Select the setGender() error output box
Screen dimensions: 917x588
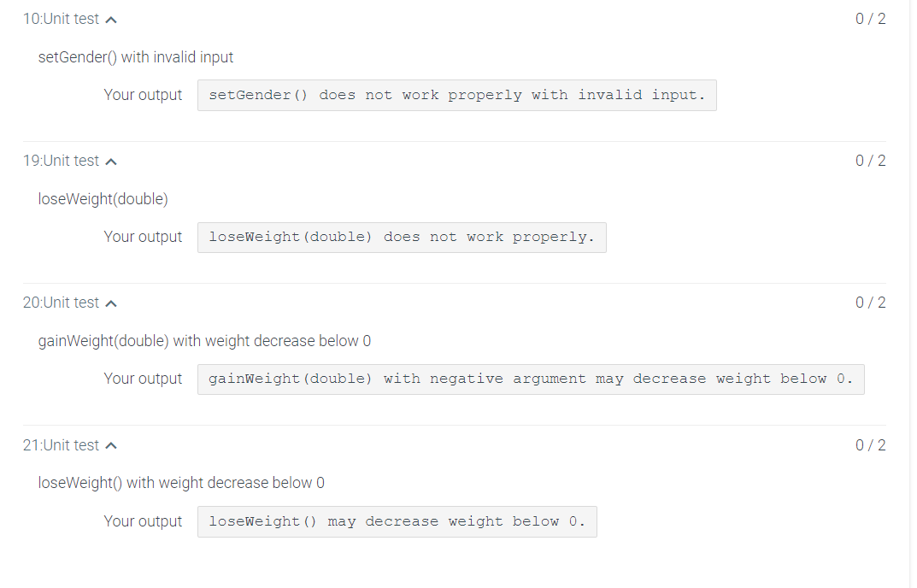[456, 95]
